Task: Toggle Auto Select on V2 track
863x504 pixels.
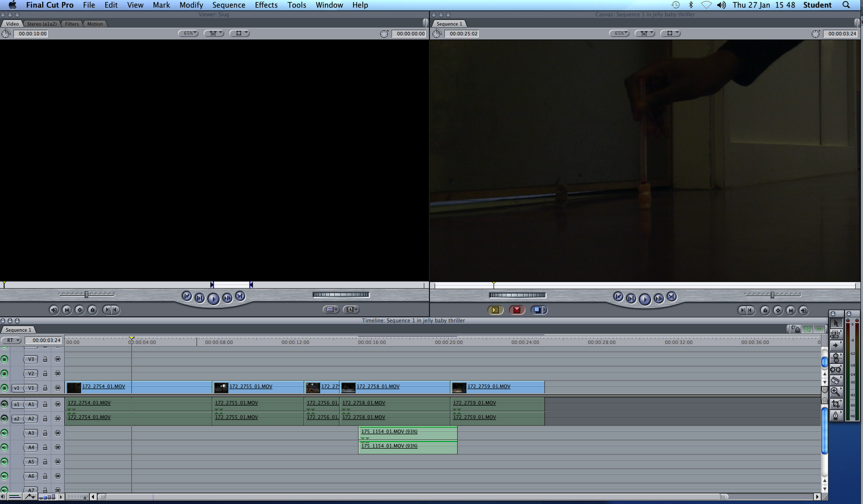Action: click(58, 374)
